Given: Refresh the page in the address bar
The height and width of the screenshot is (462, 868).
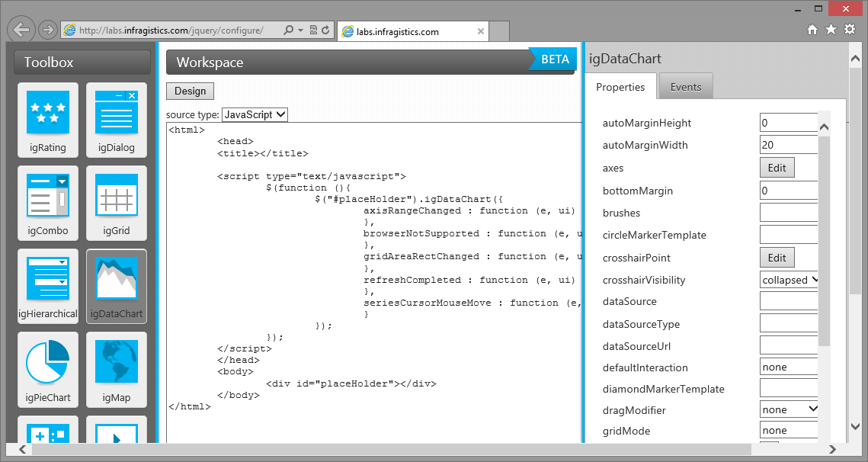Looking at the screenshot, I should pyautogui.click(x=326, y=30).
